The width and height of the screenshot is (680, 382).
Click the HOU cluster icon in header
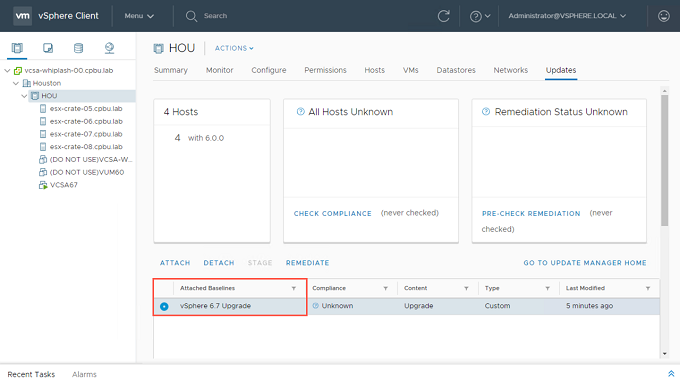click(158, 48)
